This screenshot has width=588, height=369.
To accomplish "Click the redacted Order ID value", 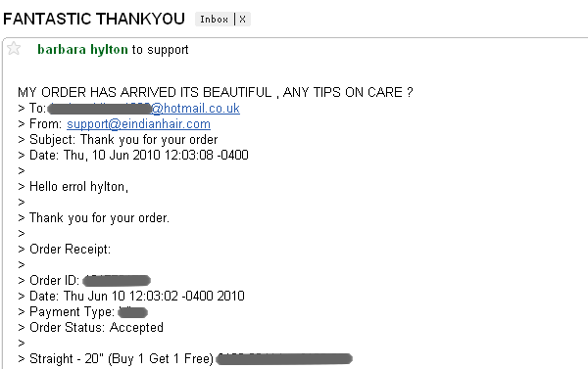I will pos(117,281).
